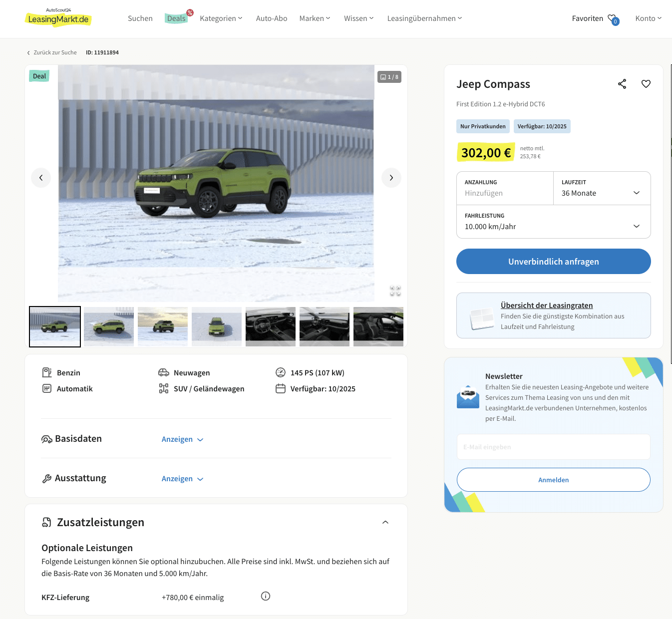The image size is (672, 619).
Task: Select the fifth thumbnail showing dashboard interior
Action: click(271, 326)
